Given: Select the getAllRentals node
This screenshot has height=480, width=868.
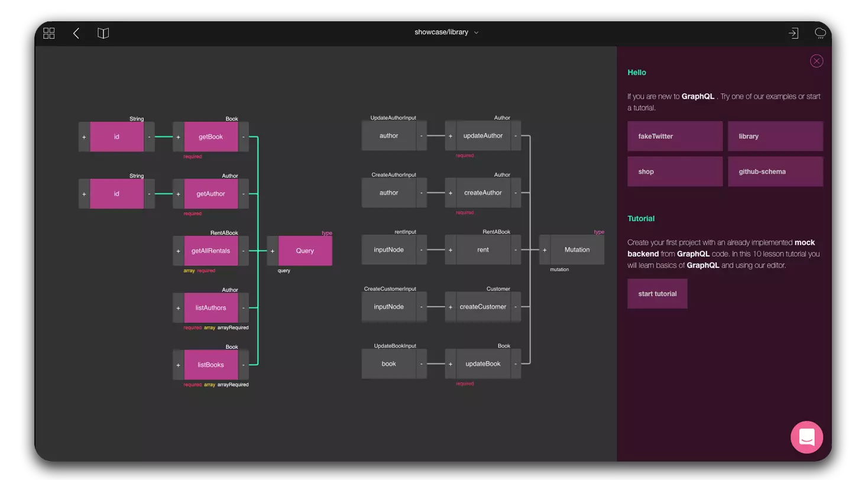Looking at the screenshot, I should click(x=211, y=251).
